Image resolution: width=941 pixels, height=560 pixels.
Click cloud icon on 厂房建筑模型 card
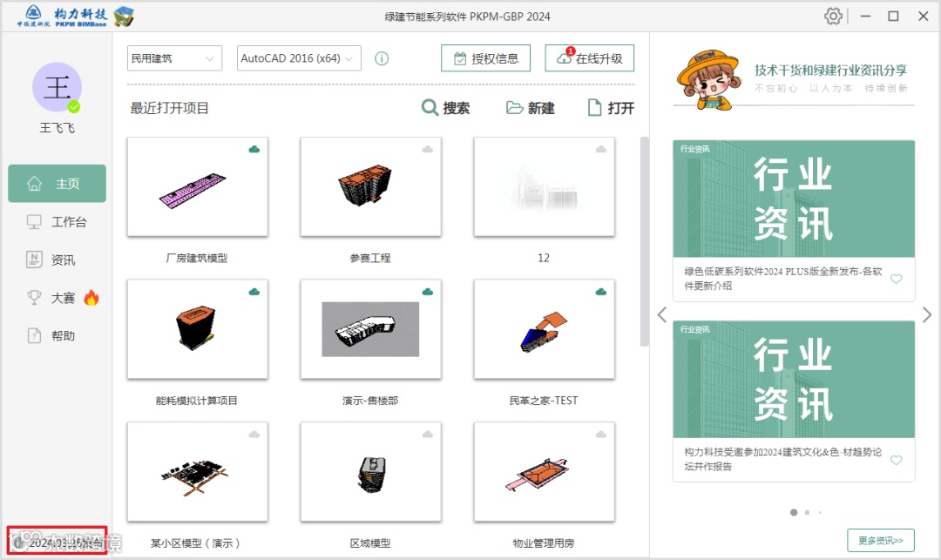pyautogui.click(x=254, y=149)
